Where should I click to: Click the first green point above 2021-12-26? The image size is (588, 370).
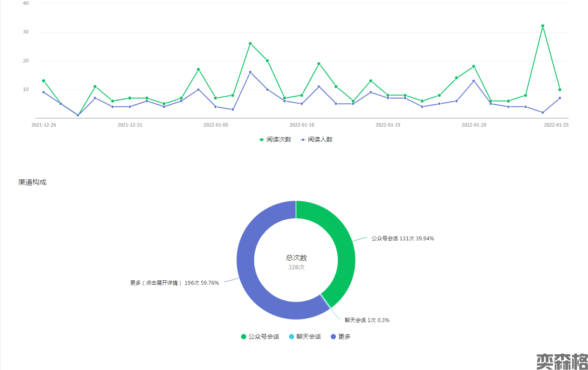[x=43, y=81]
